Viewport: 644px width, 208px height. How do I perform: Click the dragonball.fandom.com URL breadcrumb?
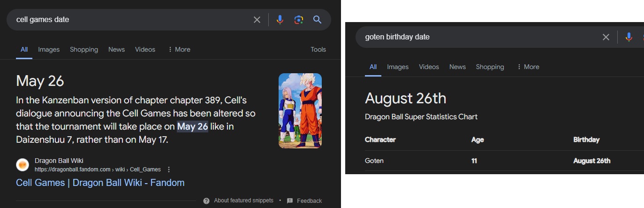[x=98, y=169]
